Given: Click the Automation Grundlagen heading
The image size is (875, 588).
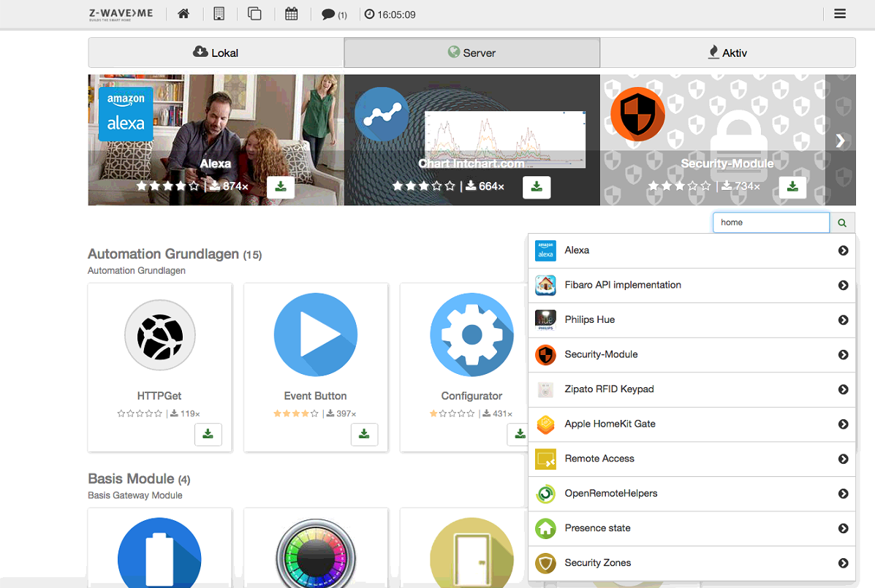Looking at the screenshot, I should pyautogui.click(x=175, y=254).
